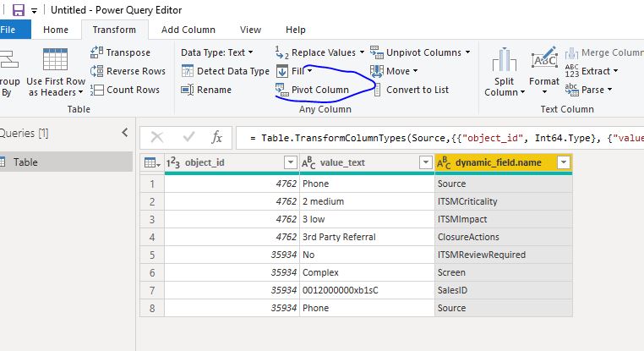The width and height of the screenshot is (644, 351).
Task: Open the dynamic_field.name filter dropdown
Action: [x=564, y=162]
